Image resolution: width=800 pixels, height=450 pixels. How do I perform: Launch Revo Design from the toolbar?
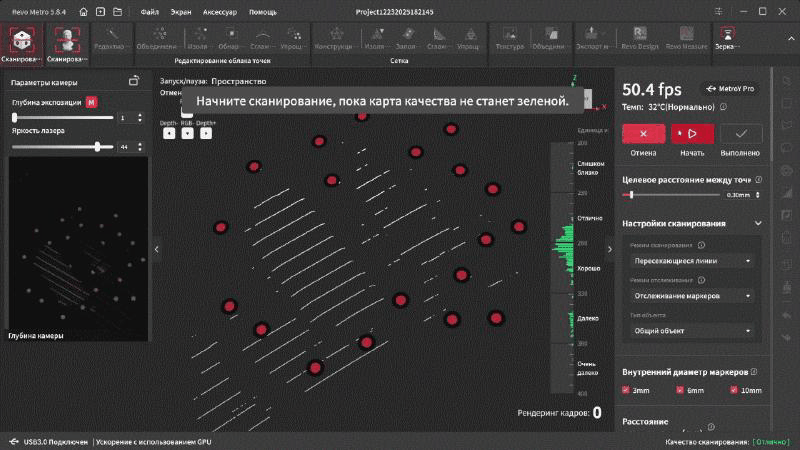(640, 39)
